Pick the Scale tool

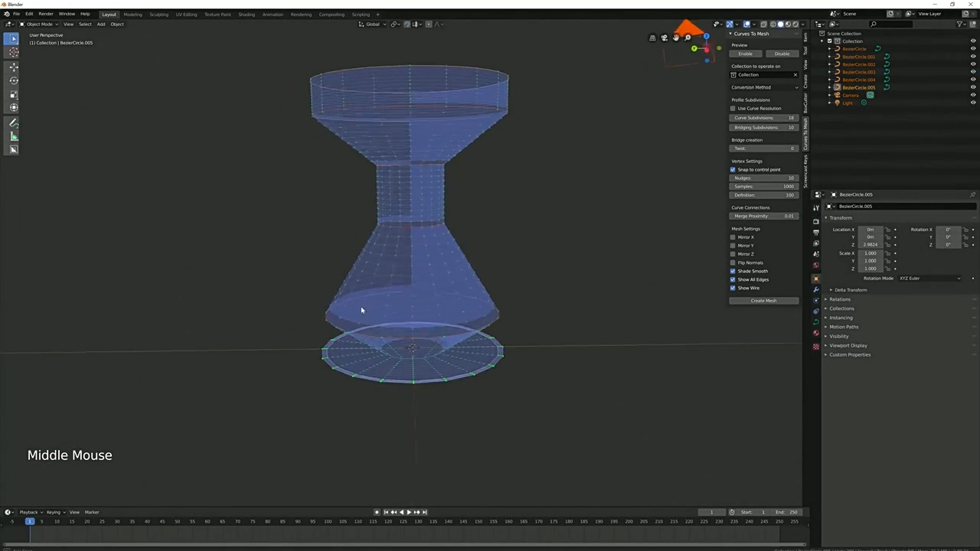(x=13, y=94)
